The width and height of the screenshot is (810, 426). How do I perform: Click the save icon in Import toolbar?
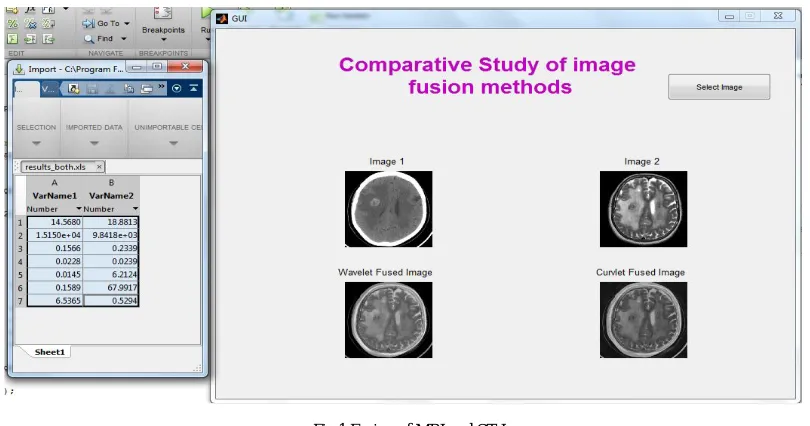92,89
